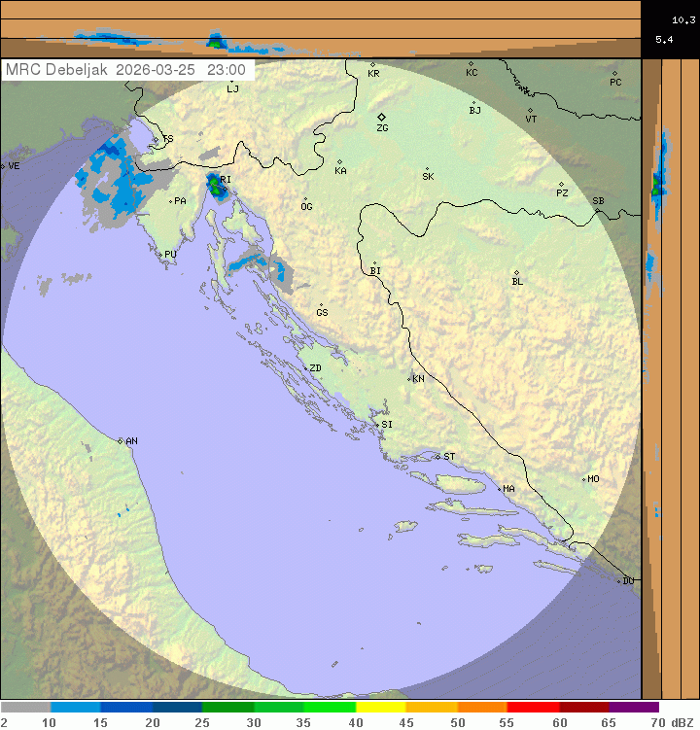Click the Zadar (ZD) city marker
This screenshot has height=730, width=700.
pyautogui.click(x=304, y=367)
